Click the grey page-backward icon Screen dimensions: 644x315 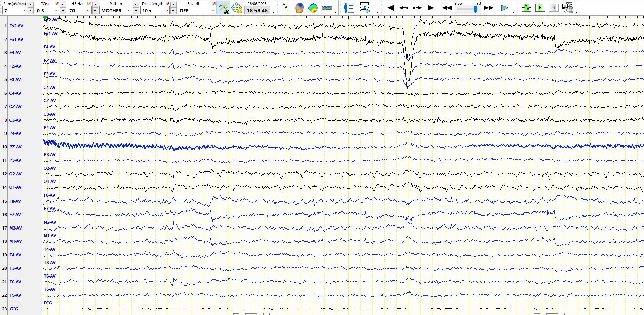pyautogui.click(x=554, y=7)
